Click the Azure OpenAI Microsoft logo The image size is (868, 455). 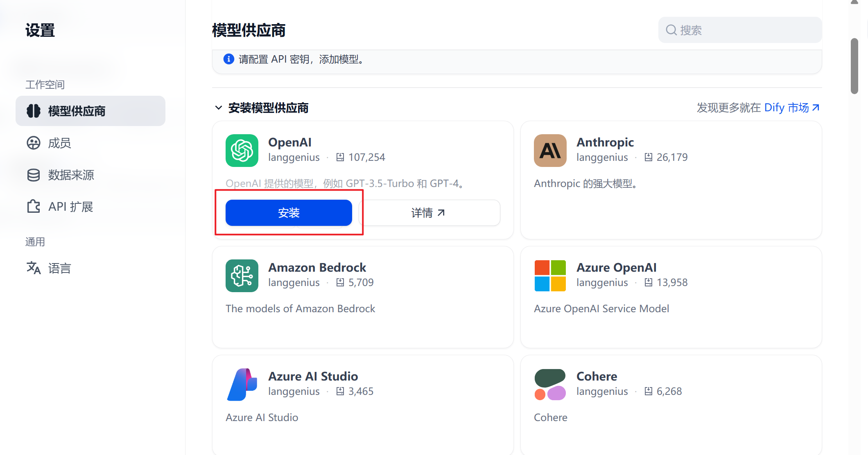(550, 276)
